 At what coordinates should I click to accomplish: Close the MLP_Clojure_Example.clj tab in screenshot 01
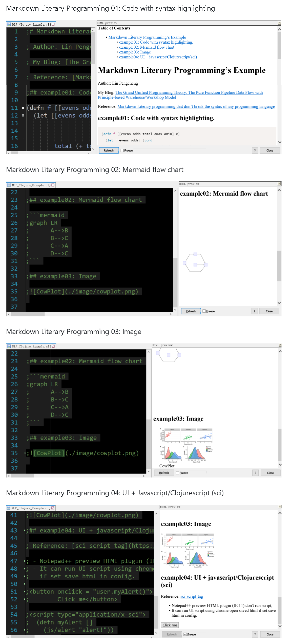(x=53, y=24)
